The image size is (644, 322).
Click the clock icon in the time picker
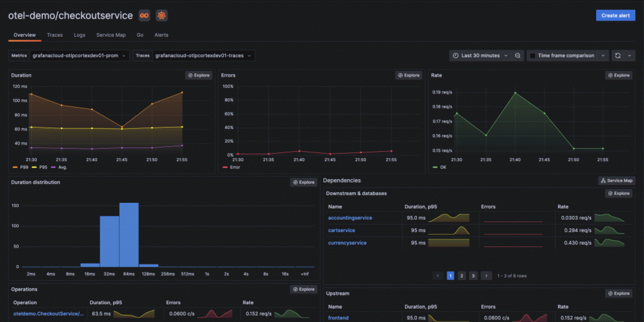point(456,55)
